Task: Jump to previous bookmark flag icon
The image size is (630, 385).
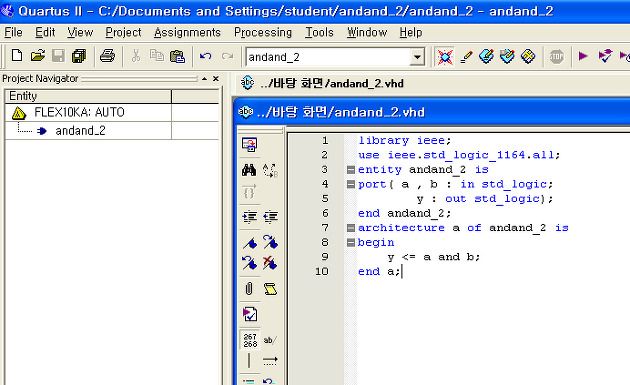Action: click(x=250, y=263)
